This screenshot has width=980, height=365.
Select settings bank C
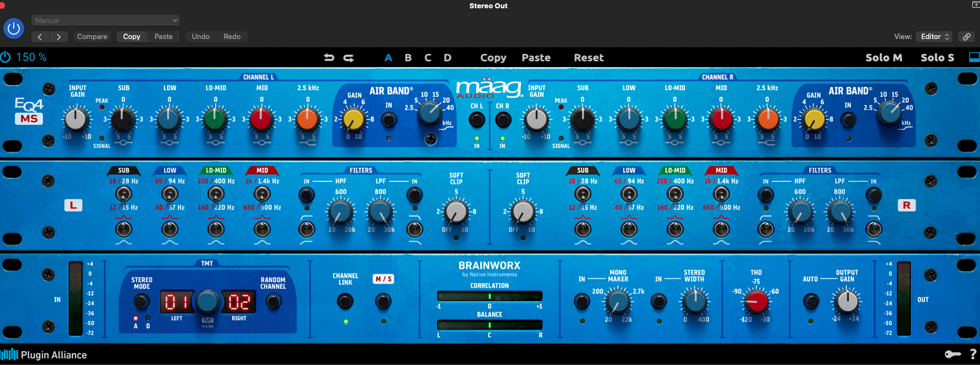tap(428, 58)
